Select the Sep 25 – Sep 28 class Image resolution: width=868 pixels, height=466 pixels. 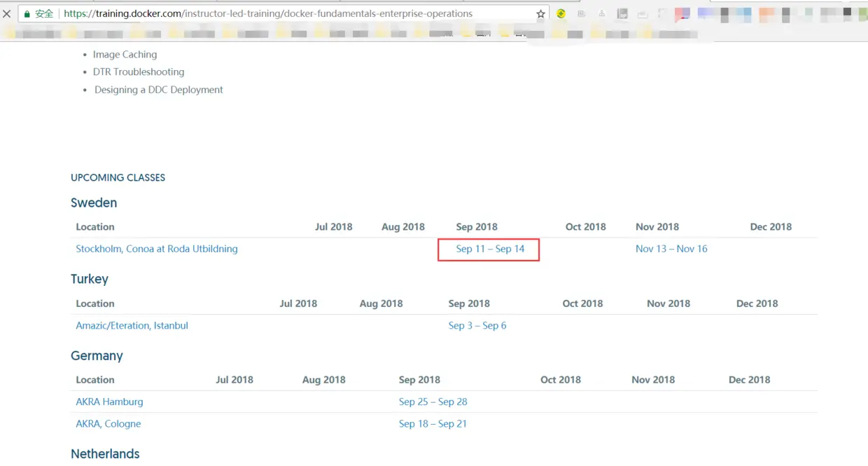pos(433,402)
